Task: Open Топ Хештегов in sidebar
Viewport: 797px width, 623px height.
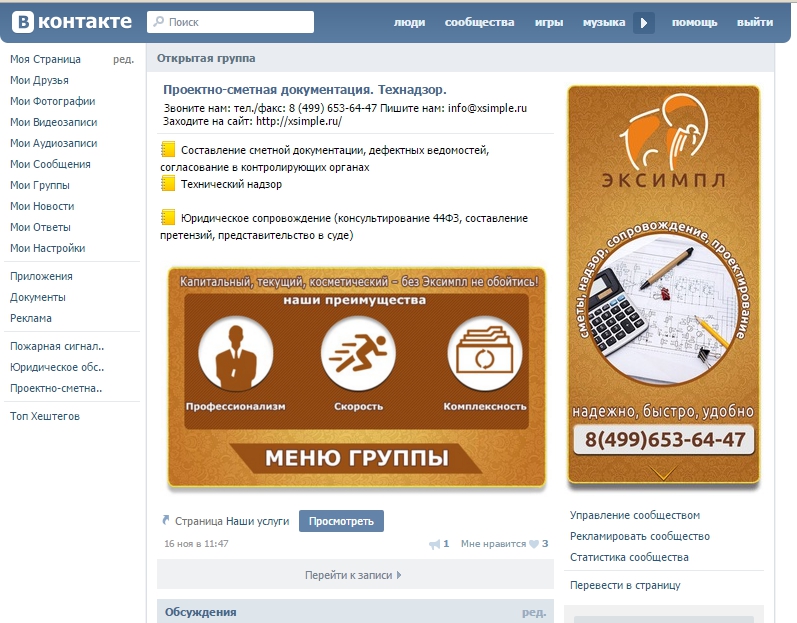Action: coord(45,416)
